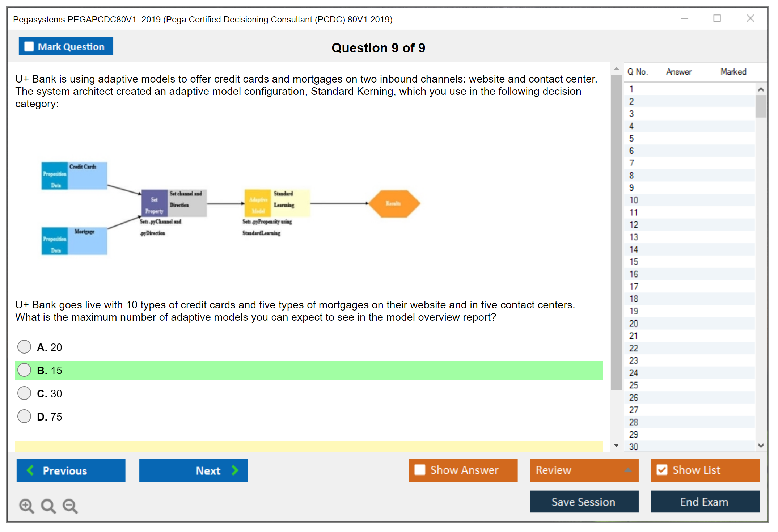The image size is (778, 532).
Task: Click the zoom in magnifier icon
Action: 26,506
